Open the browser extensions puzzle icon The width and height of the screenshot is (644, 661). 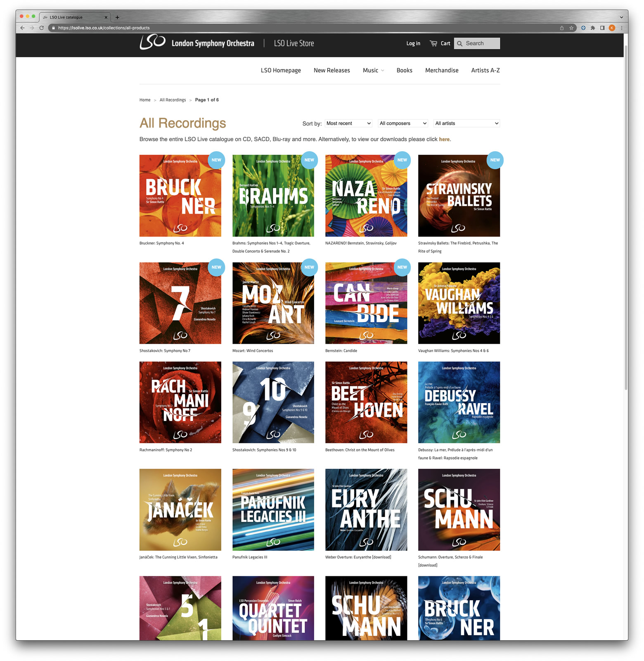(593, 28)
